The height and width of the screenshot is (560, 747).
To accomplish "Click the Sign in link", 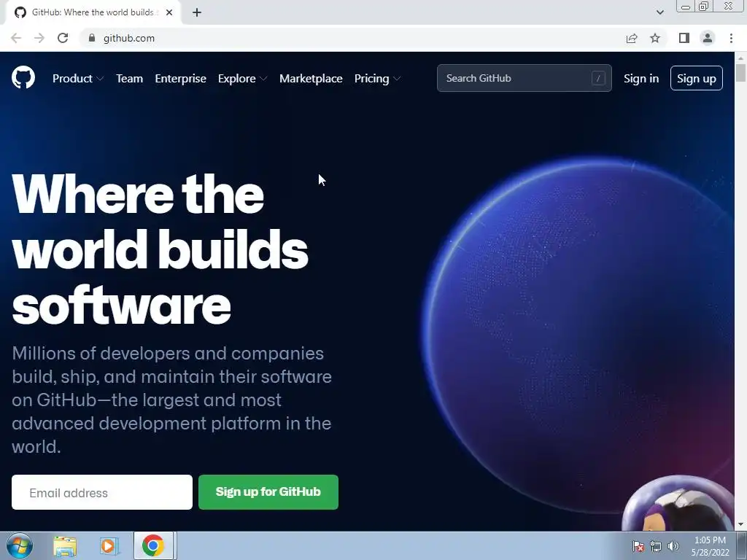I will (641, 79).
